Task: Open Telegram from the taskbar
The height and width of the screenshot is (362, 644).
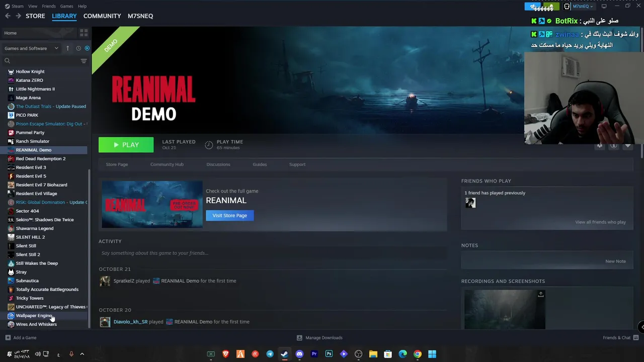Action: pyautogui.click(x=270, y=354)
